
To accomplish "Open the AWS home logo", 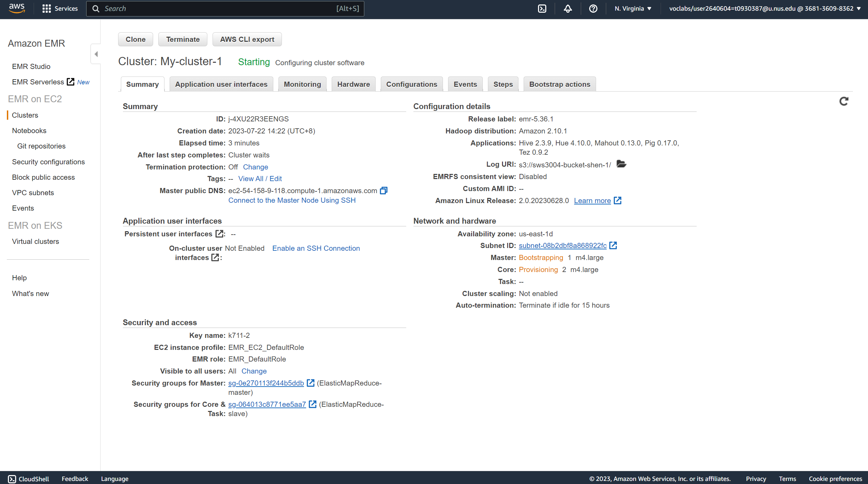I will pos(16,8).
